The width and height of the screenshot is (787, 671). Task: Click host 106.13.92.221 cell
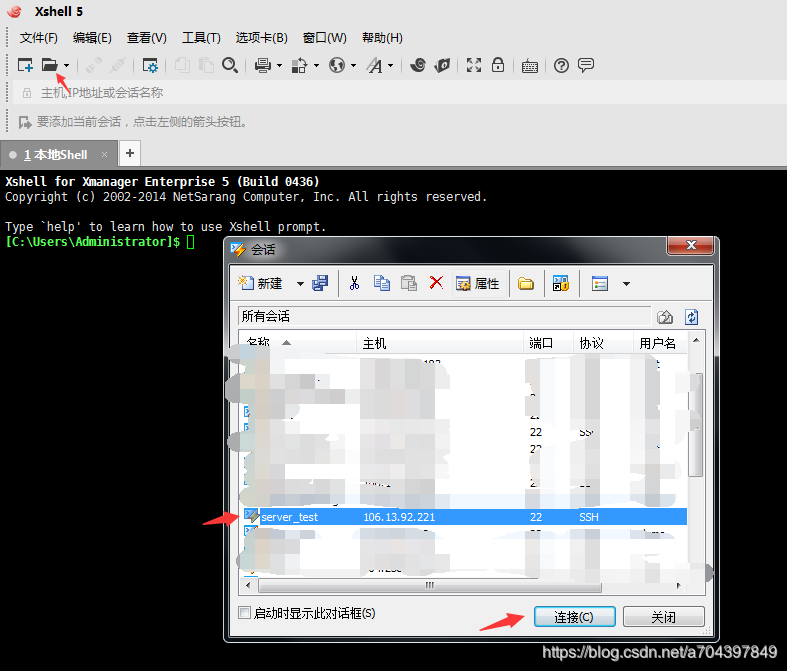[x=399, y=517]
